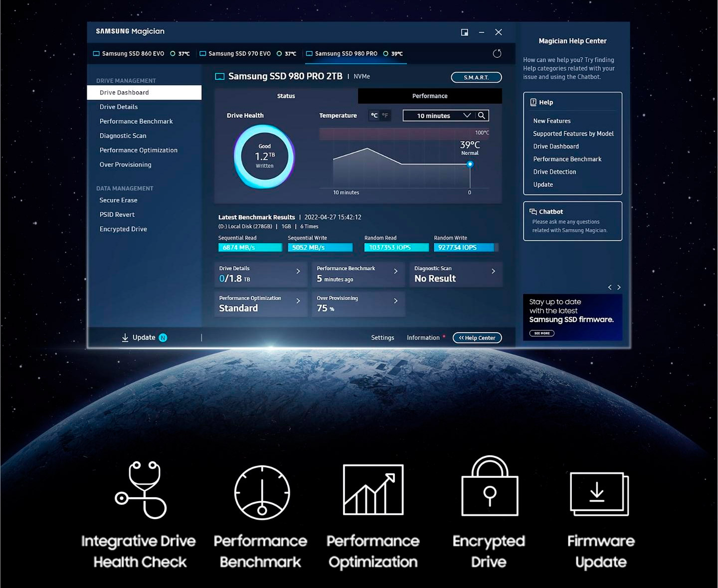The height and width of the screenshot is (588, 718).
Task: Open PSID Revert in sidebar
Action: click(x=117, y=214)
